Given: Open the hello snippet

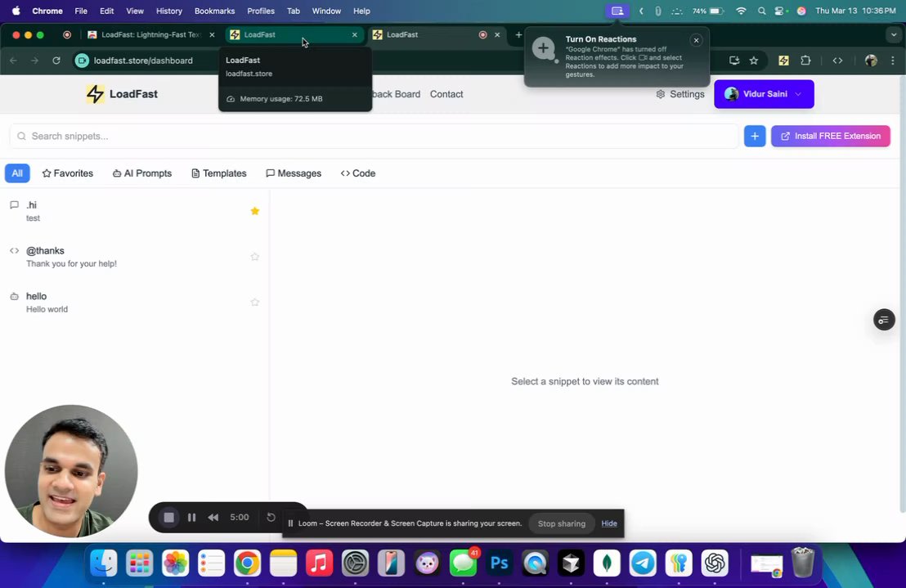Looking at the screenshot, I should 135,303.
